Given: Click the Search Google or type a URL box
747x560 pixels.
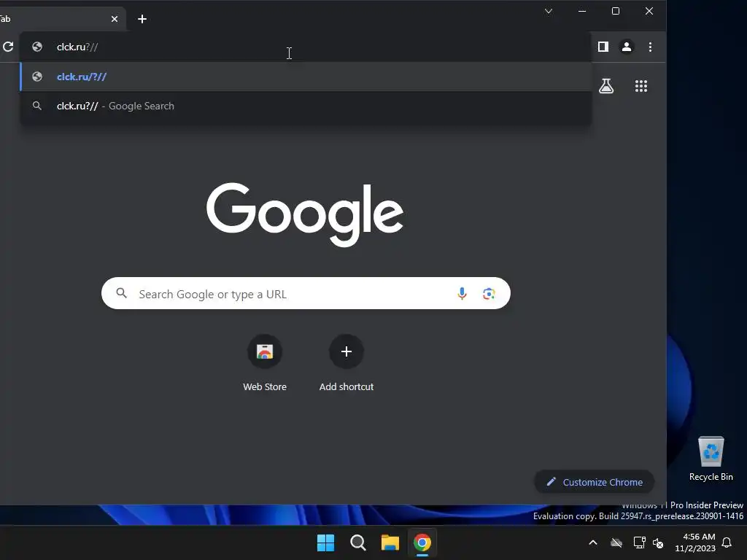Looking at the screenshot, I should coord(306,293).
